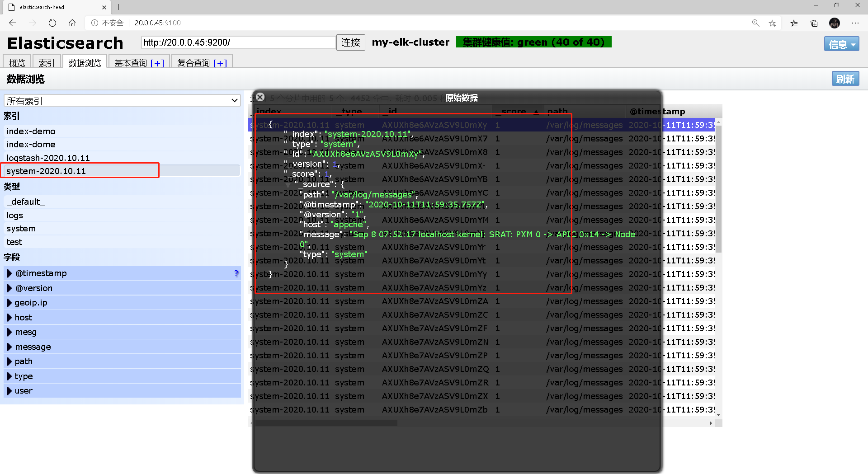This screenshot has width=868, height=474.
Task: Expand the message field filter
Action: click(x=9, y=347)
